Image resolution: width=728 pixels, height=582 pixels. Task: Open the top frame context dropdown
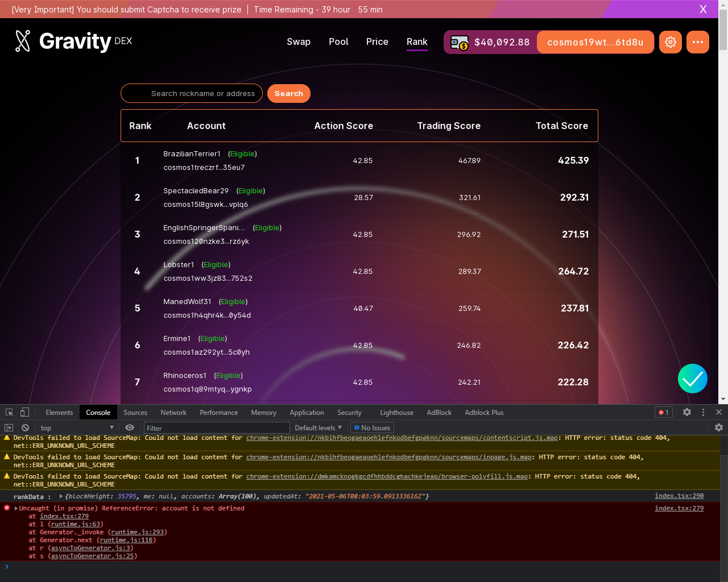point(77,427)
